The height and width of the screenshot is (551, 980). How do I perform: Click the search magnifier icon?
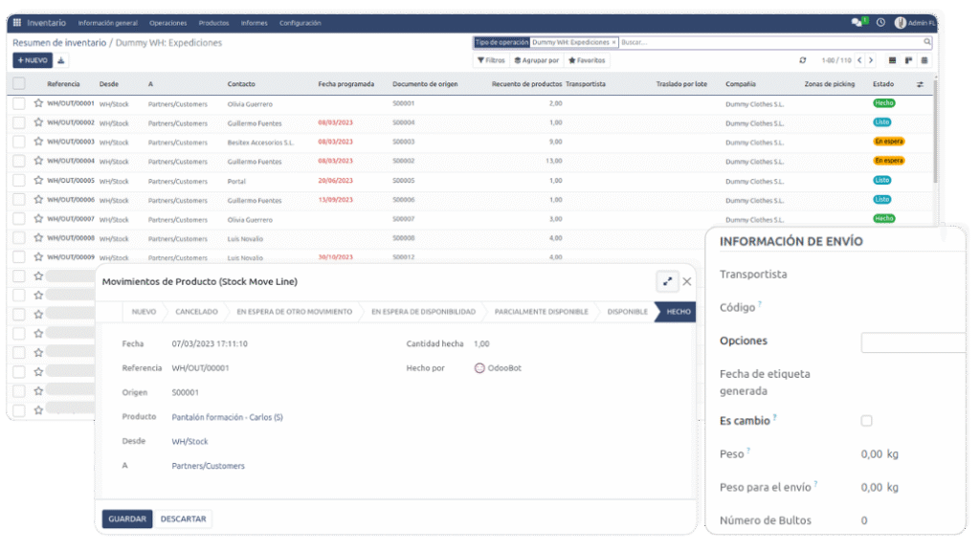click(x=926, y=42)
